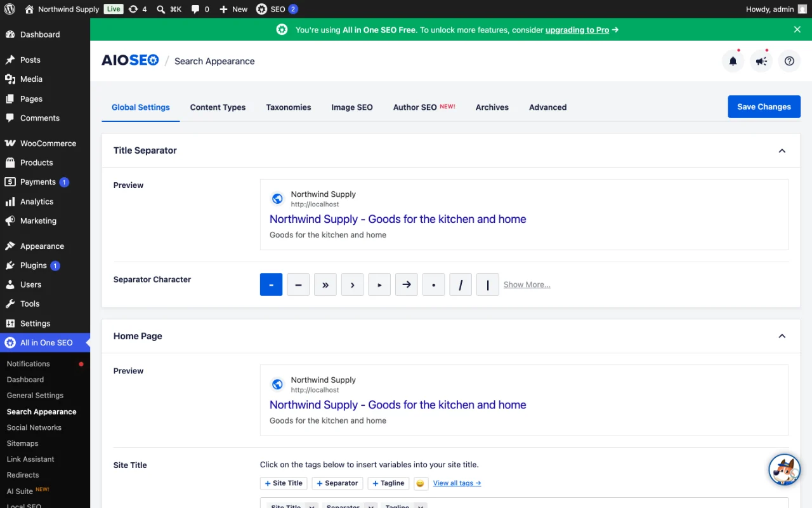Image resolution: width=812 pixels, height=508 pixels.
Task: Open the View all tags link
Action: point(457,483)
